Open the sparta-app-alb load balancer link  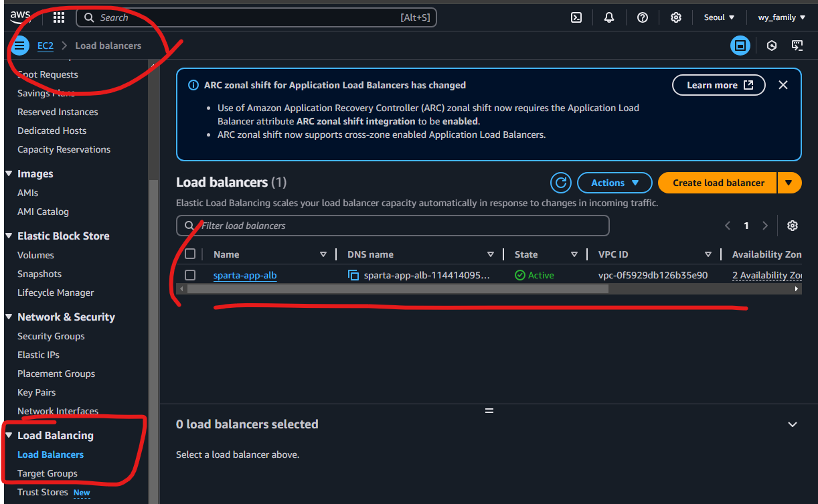245,275
